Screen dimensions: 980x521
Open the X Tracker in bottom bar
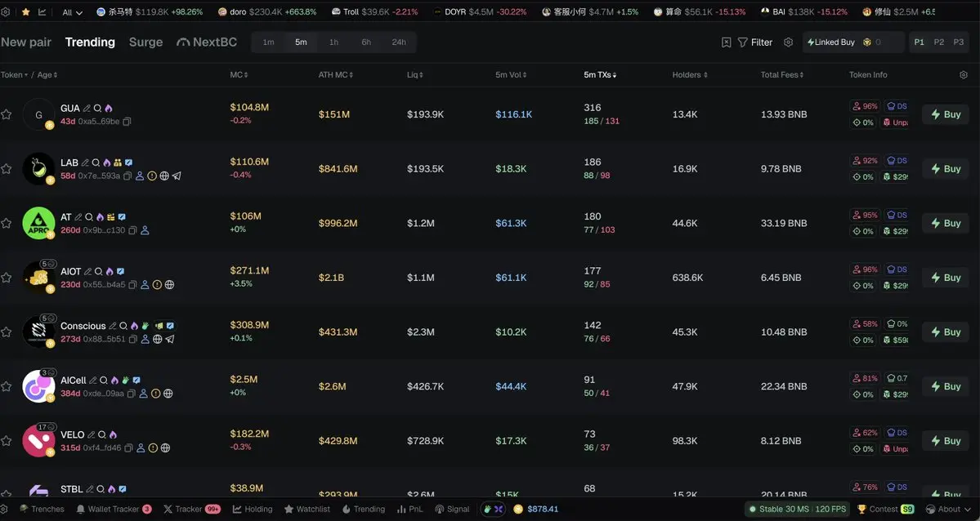[191, 509]
